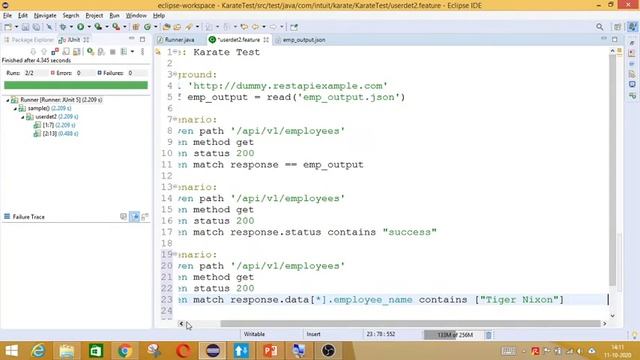The image size is (640, 360).
Task: Click the Coverage run icon
Action: 98,27
